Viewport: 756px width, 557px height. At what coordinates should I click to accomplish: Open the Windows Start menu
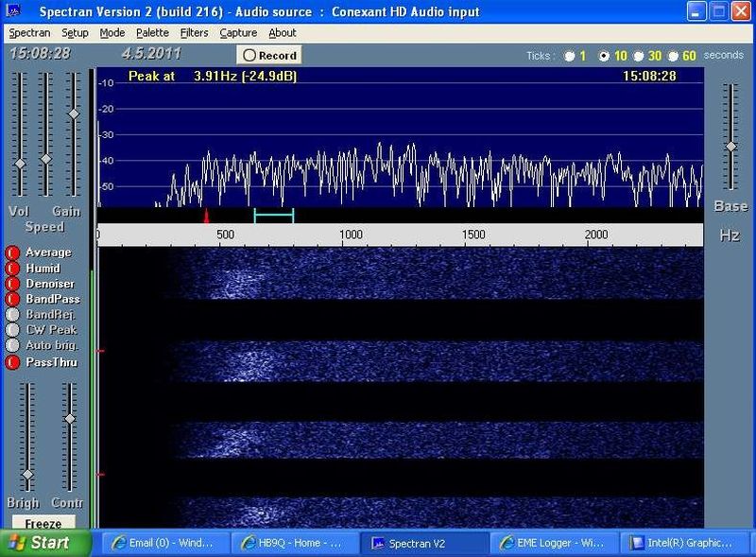(x=44, y=543)
